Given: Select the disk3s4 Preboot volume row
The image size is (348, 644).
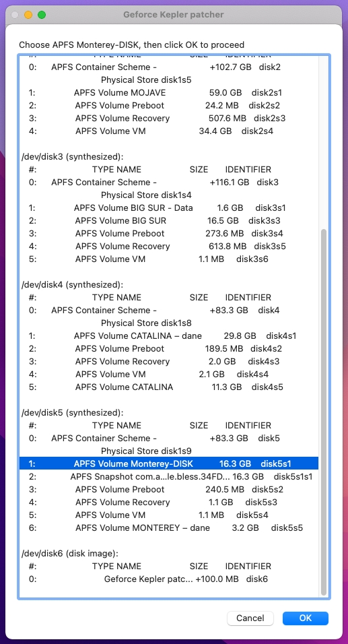Looking at the screenshot, I should pos(169,233).
